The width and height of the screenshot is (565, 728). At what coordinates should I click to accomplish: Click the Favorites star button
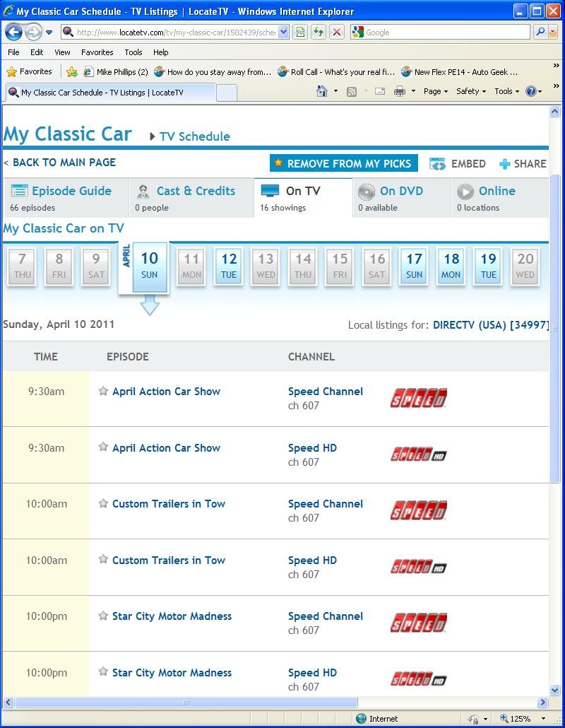pos(29,71)
